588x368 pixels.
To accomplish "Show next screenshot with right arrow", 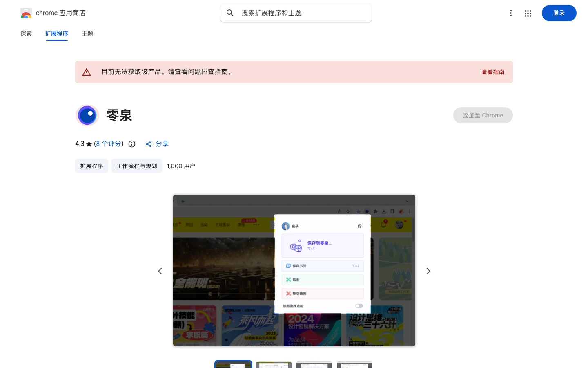I will [x=428, y=271].
